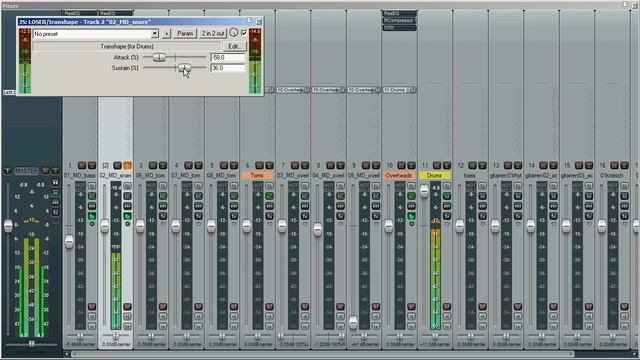This screenshot has height=360, width=640.
Task: Mute track 01_MD_bass
Action: (x=82, y=165)
